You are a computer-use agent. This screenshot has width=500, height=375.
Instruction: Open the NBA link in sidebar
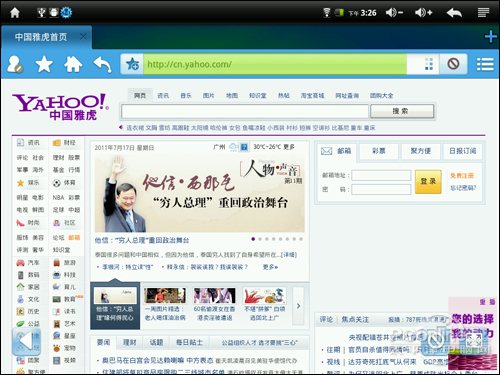[x=58, y=198]
